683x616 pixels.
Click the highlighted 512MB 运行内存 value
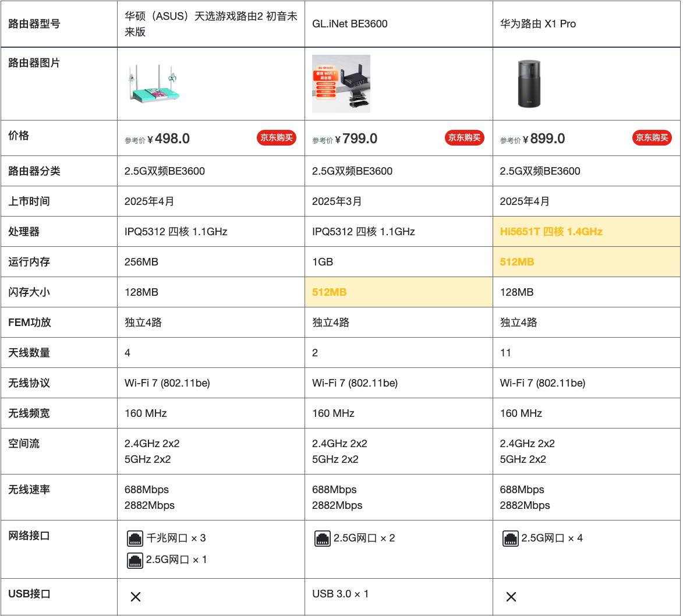(517, 262)
